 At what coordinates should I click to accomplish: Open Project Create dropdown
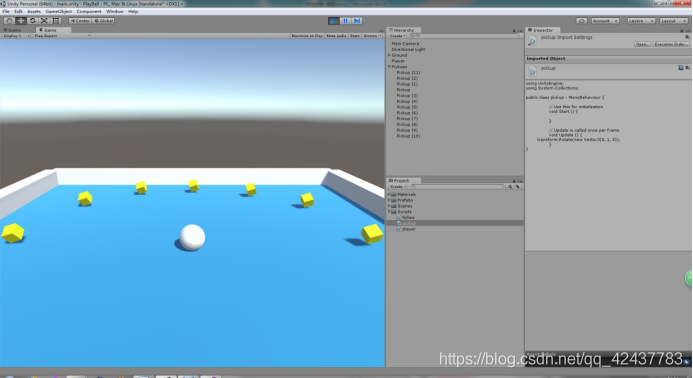(x=397, y=187)
